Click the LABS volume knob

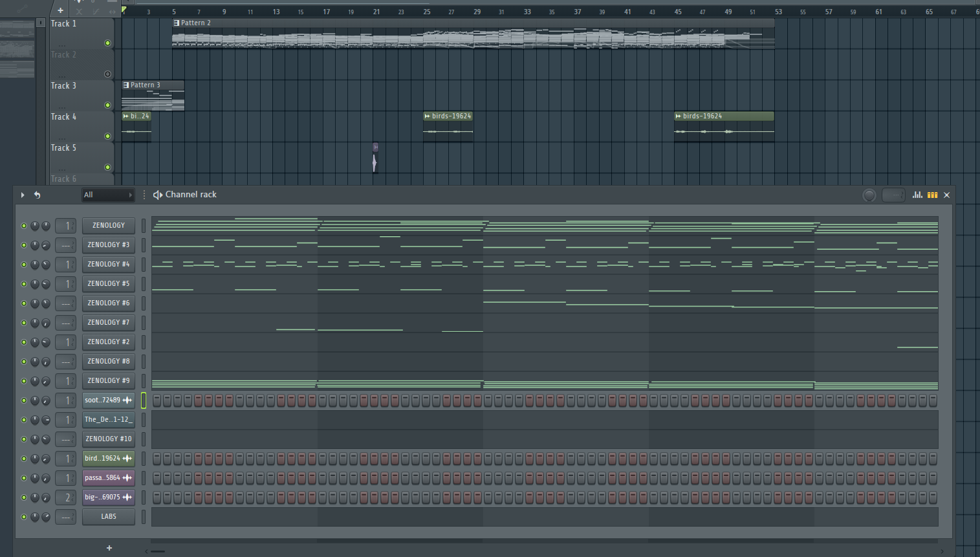[x=46, y=517]
